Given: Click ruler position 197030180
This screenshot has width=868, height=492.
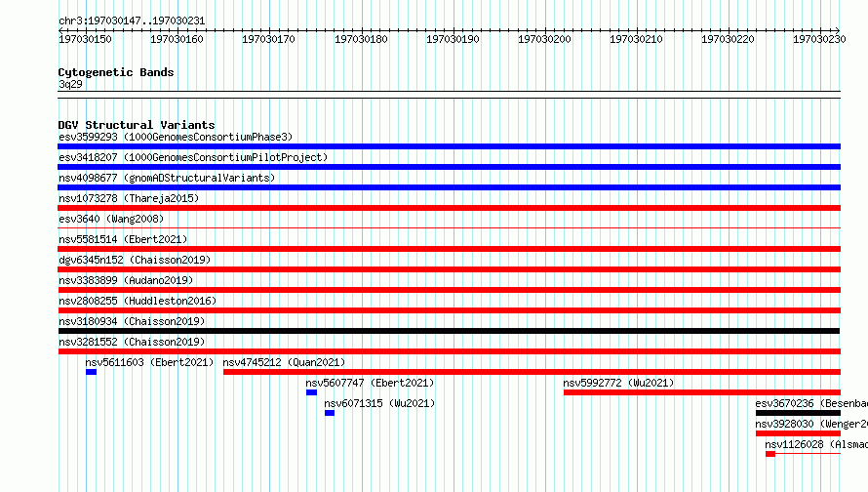Looking at the screenshot, I should [361, 39].
